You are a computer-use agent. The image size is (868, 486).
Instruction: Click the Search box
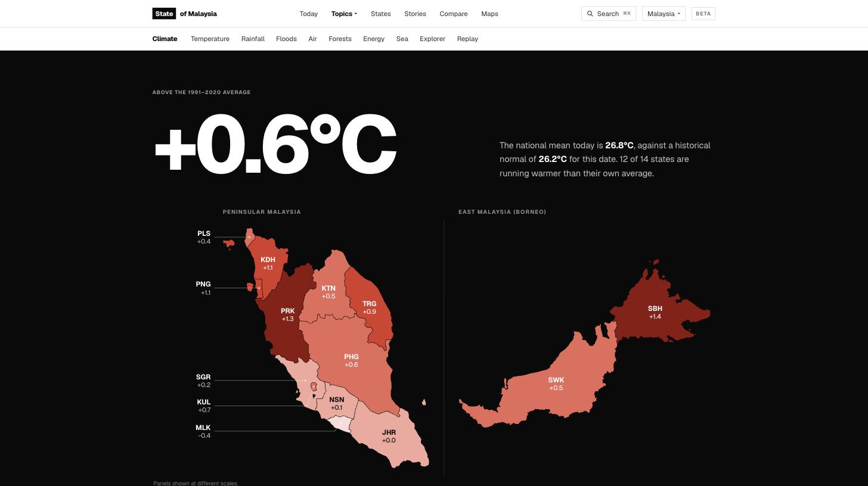click(609, 14)
